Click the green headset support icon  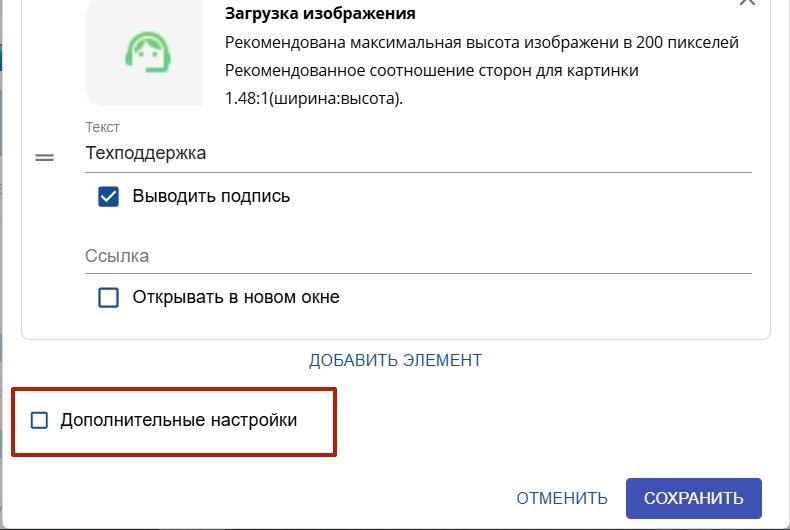click(148, 52)
